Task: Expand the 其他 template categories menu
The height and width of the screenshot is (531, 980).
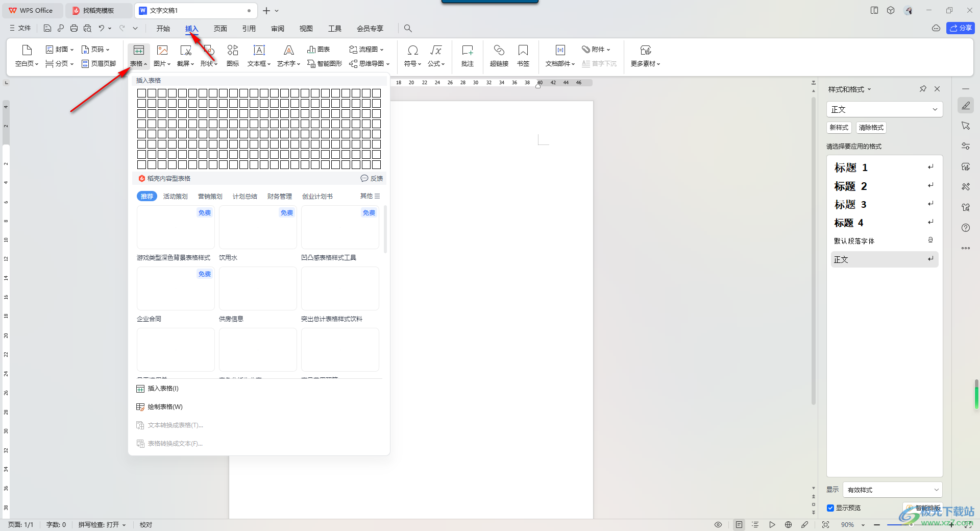Action: [370, 196]
